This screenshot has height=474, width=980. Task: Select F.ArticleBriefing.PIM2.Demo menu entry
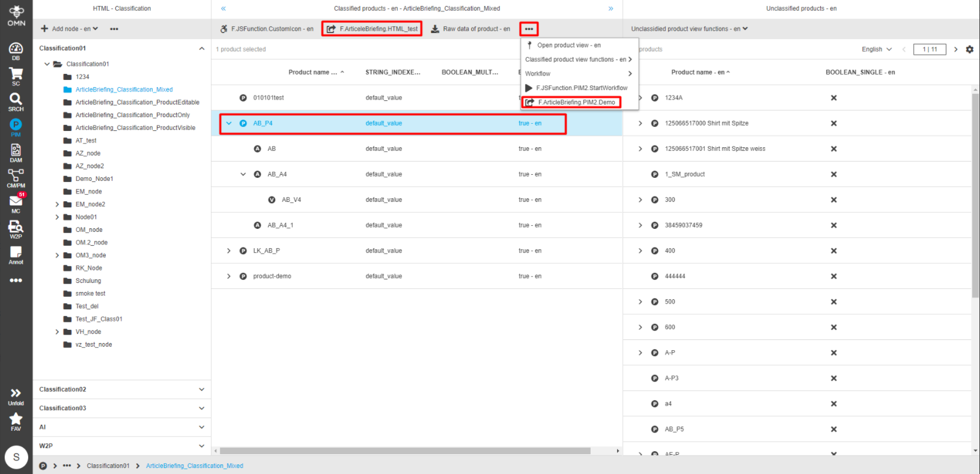point(576,103)
